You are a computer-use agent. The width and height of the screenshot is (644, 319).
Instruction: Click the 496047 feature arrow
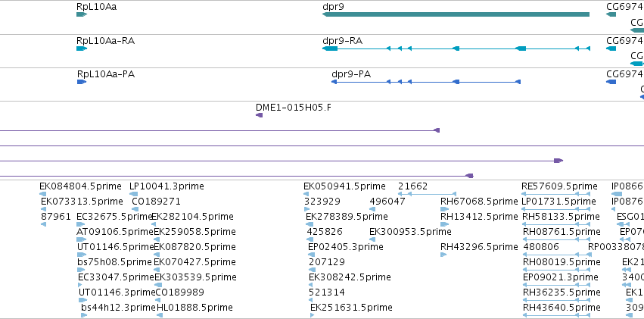click(x=372, y=209)
